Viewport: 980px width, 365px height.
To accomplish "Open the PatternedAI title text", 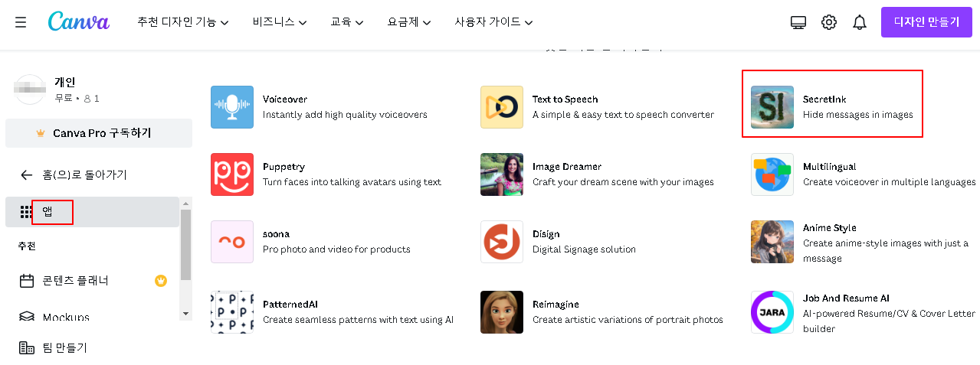I will [290, 305].
